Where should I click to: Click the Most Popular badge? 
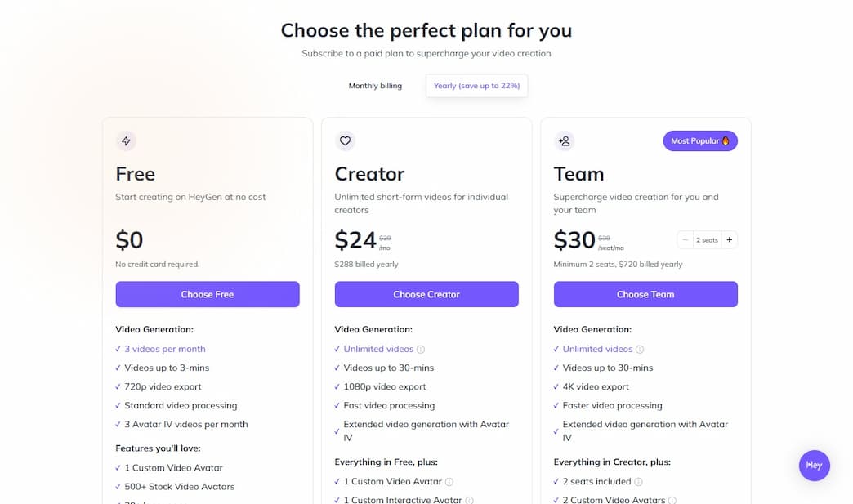click(x=700, y=140)
